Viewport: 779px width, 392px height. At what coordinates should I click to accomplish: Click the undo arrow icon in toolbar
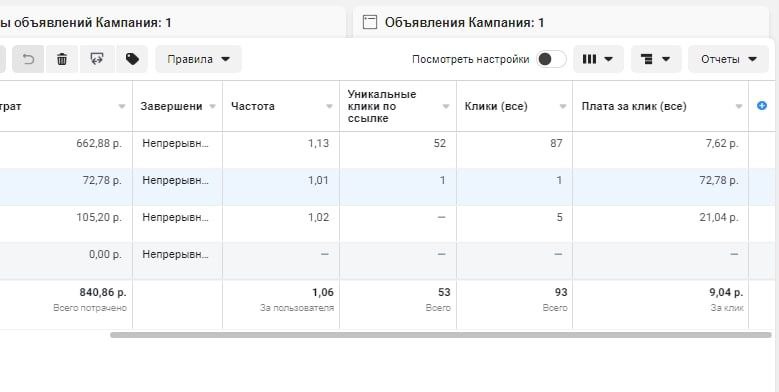coord(28,59)
